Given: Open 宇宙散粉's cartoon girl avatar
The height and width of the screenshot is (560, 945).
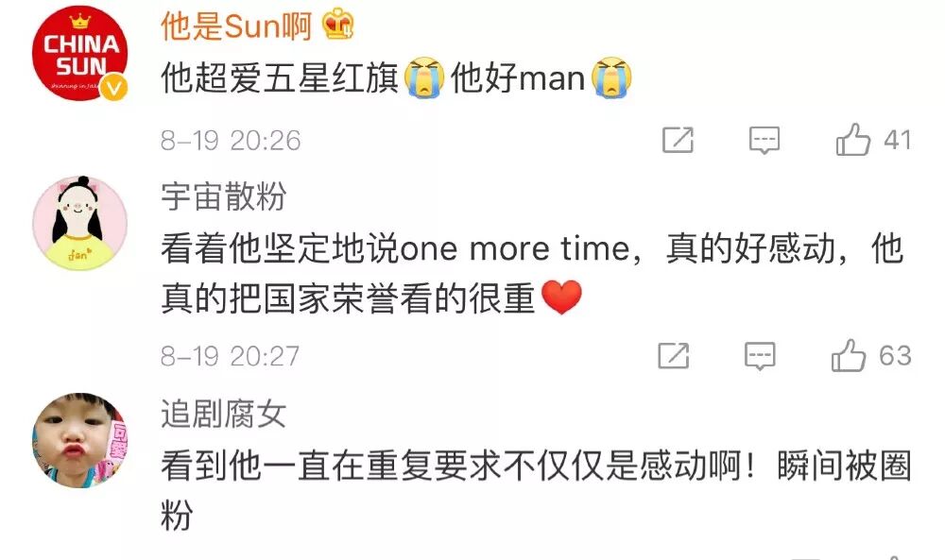Looking at the screenshot, I should 79,223.
